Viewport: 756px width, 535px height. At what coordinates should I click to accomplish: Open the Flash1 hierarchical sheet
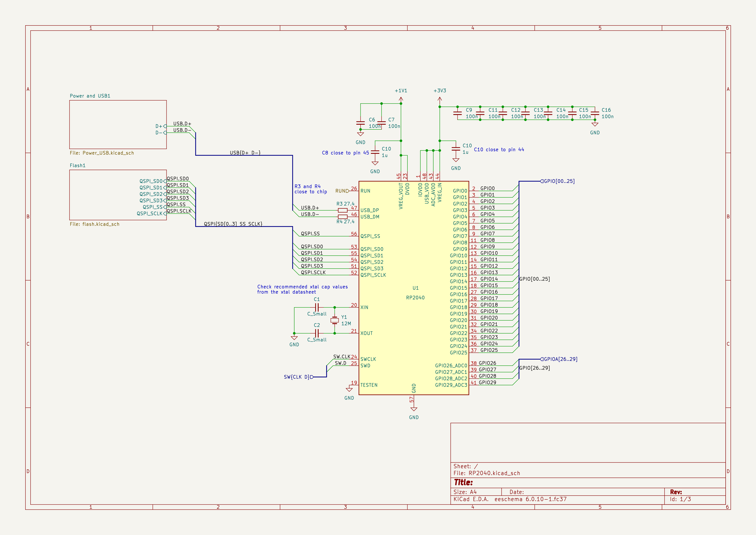[x=109, y=195]
